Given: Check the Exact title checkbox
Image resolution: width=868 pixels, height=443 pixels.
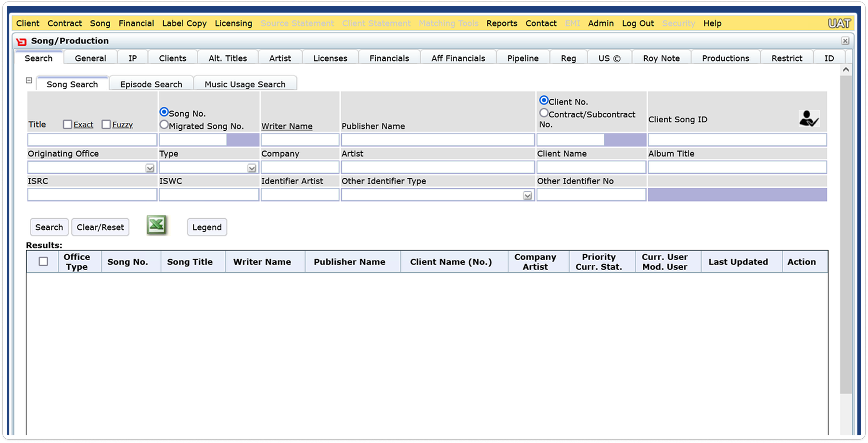Looking at the screenshot, I should tap(67, 124).
